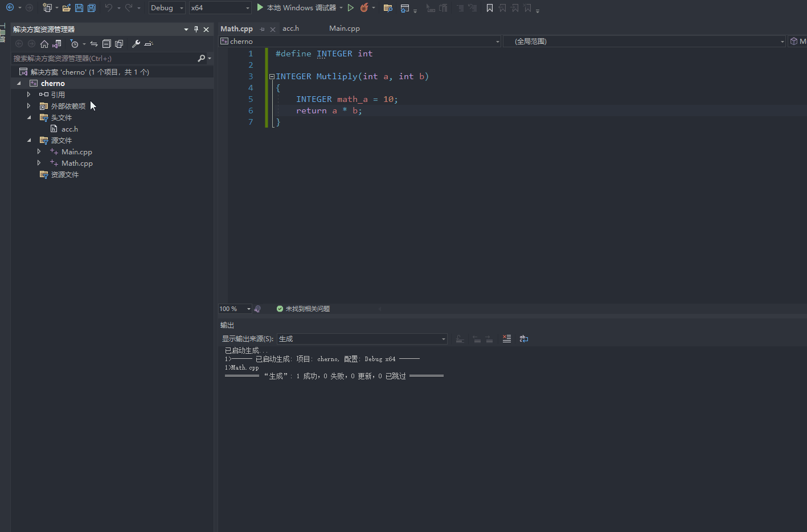Screen dimensions: 807x532
Task: Toggle word wrap in the Output panel
Action: pos(524,339)
